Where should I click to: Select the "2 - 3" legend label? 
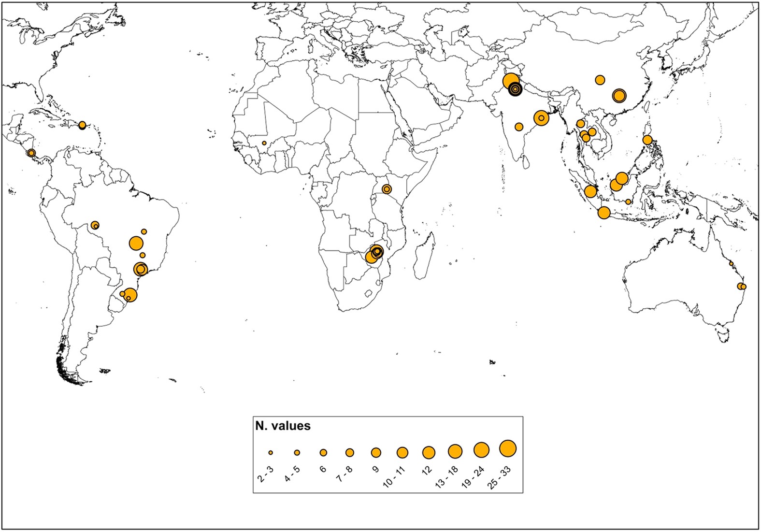pos(265,474)
